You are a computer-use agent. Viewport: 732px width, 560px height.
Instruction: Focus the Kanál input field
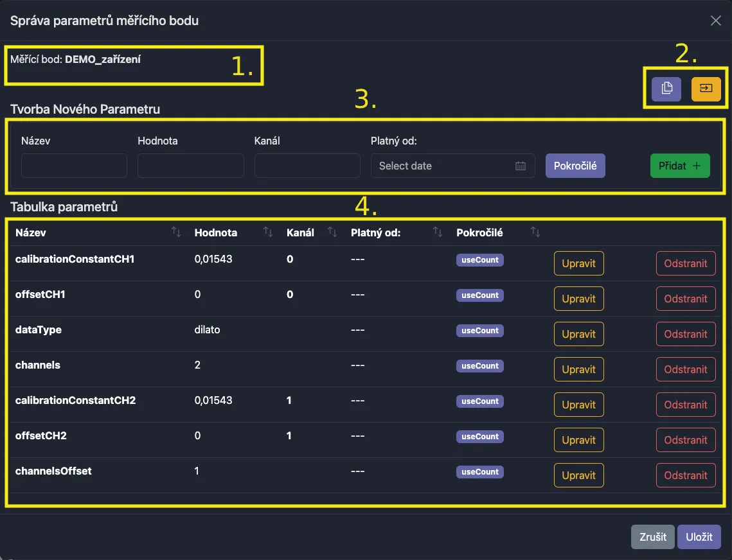(307, 166)
